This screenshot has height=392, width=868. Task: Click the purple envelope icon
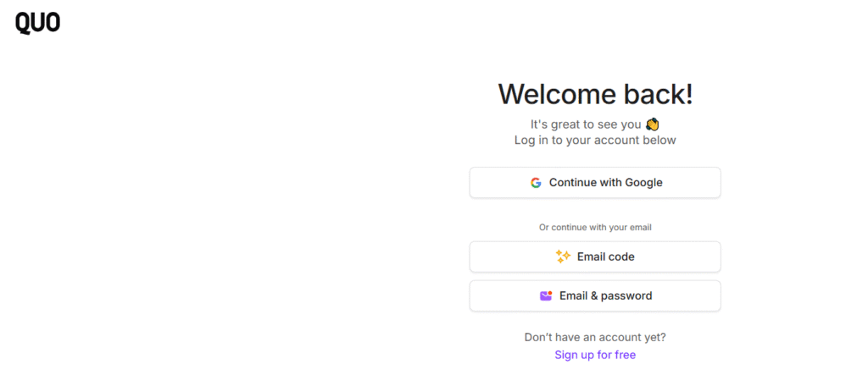point(546,296)
